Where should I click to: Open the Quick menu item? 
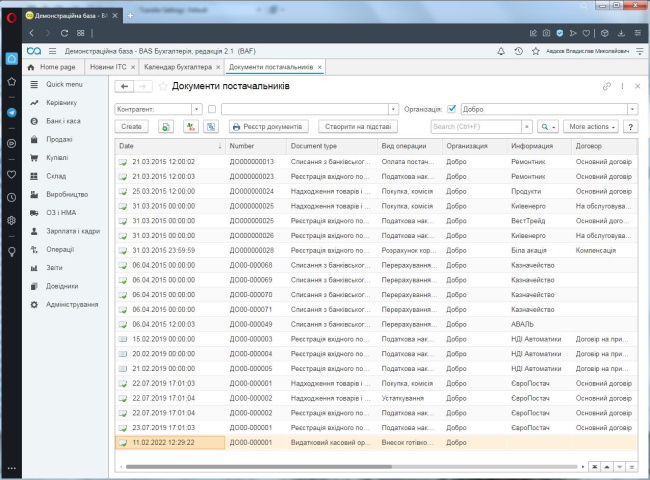(64, 84)
